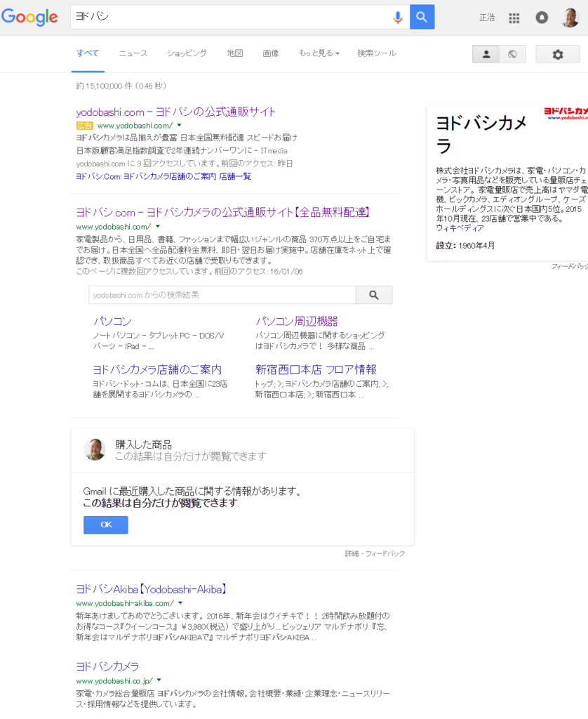588x719 pixels.
Task: Click the blue OK button
Action: coord(106,525)
